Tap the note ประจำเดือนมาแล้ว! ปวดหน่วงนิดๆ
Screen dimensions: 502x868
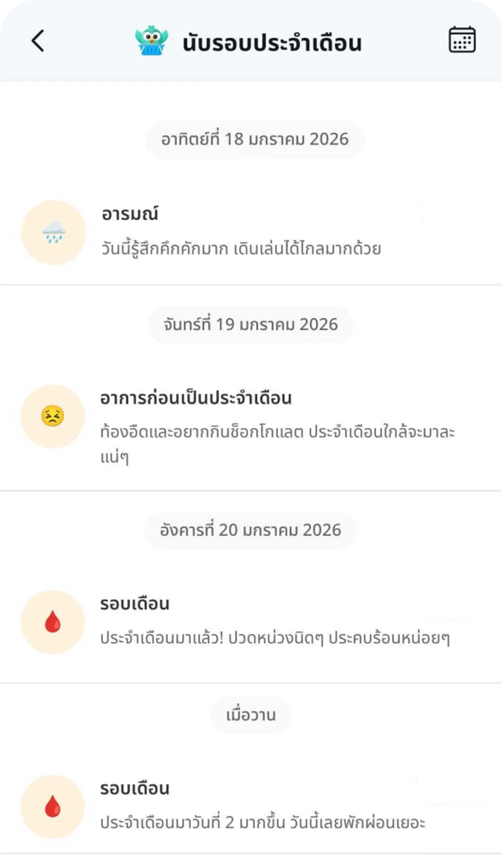pyautogui.click(x=275, y=638)
